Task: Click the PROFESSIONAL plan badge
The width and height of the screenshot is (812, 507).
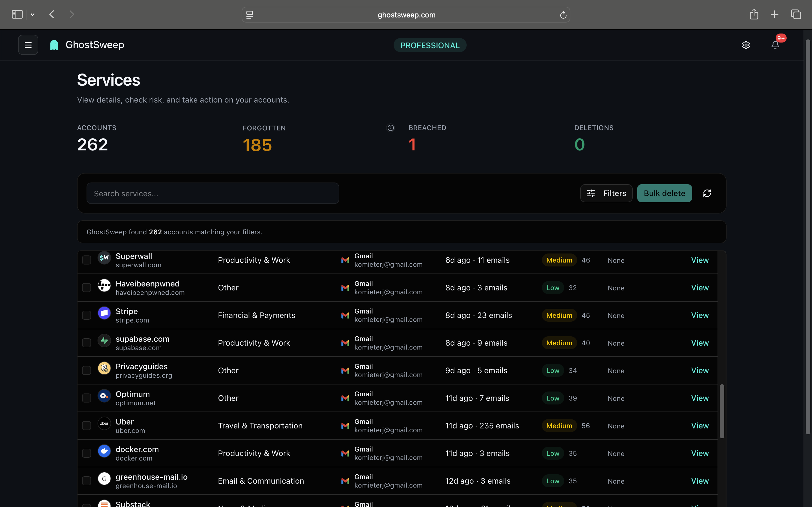Action: (x=430, y=45)
